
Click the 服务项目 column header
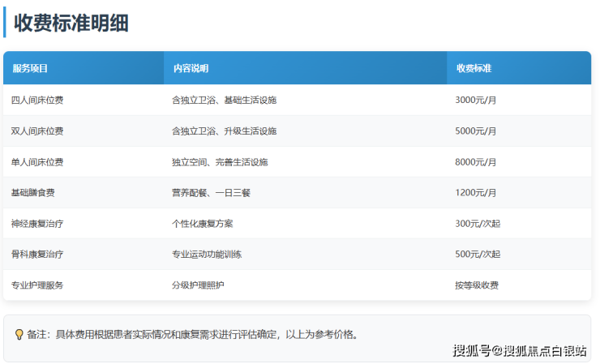pos(30,68)
